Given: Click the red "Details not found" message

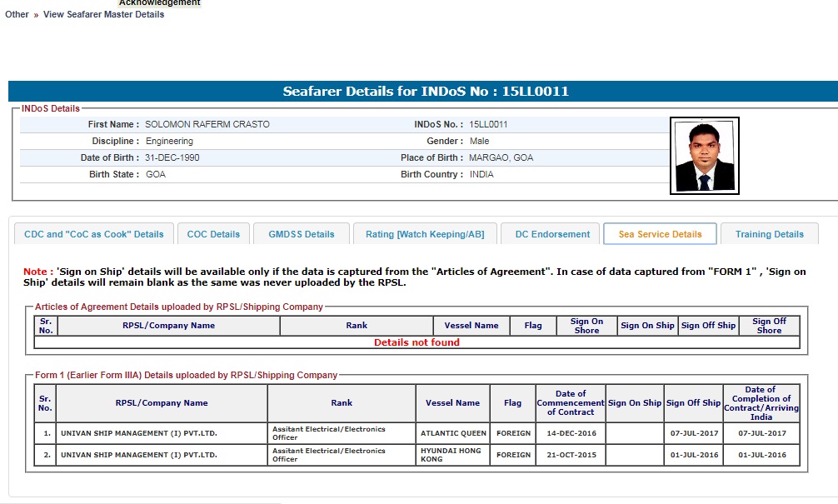Looking at the screenshot, I should coord(417,342).
